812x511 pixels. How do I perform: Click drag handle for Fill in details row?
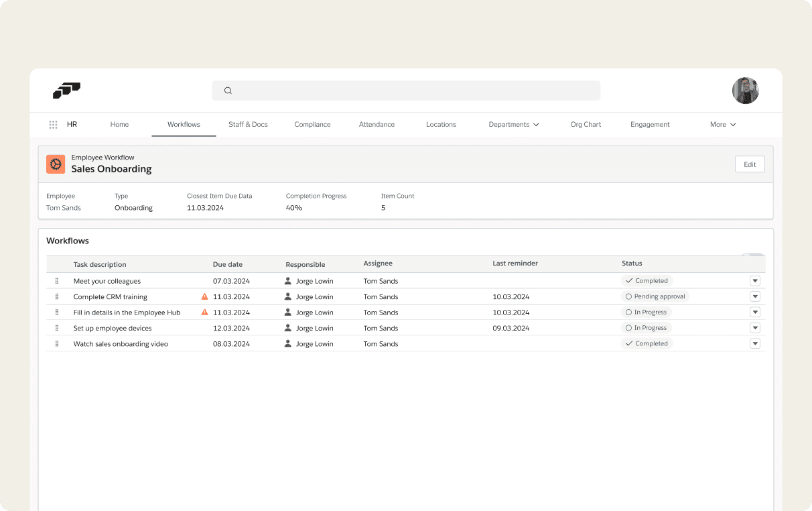(x=57, y=313)
